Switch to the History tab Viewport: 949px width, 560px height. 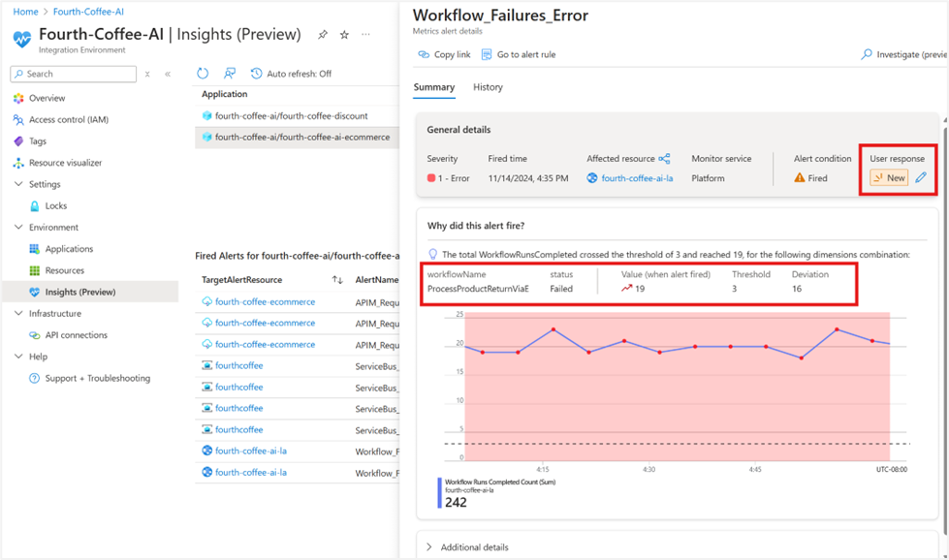(x=488, y=87)
